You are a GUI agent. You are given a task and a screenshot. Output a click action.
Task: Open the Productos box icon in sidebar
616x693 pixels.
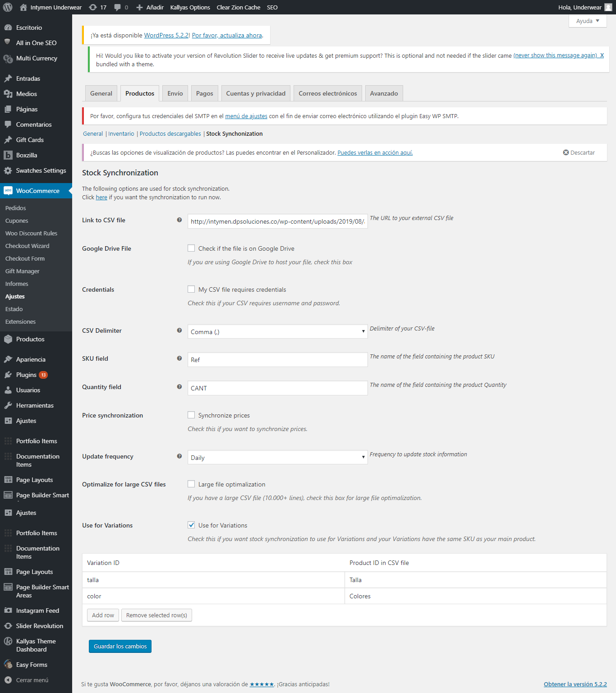point(8,339)
